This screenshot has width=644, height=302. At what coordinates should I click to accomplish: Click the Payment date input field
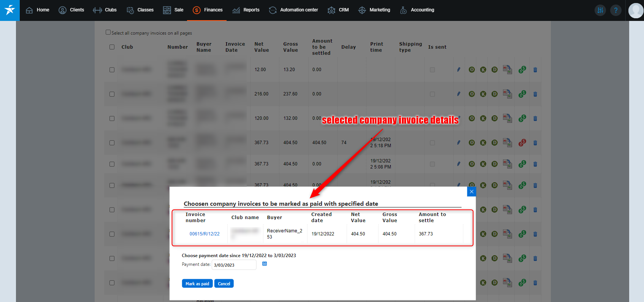[x=233, y=265]
